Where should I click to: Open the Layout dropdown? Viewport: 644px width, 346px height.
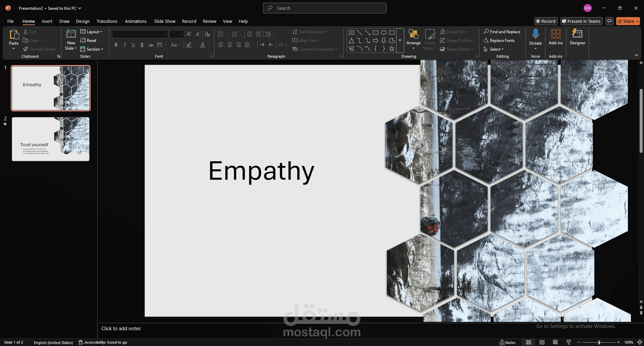pos(91,32)
